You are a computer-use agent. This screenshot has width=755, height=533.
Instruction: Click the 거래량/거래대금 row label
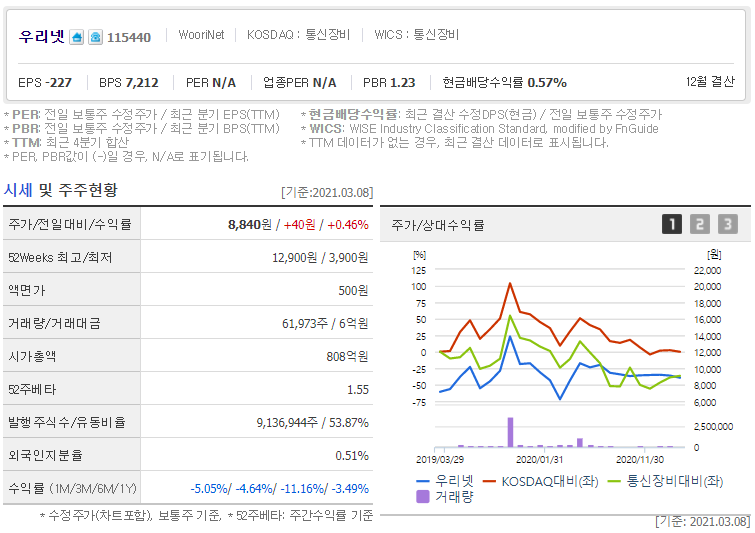tap(54, 324)
